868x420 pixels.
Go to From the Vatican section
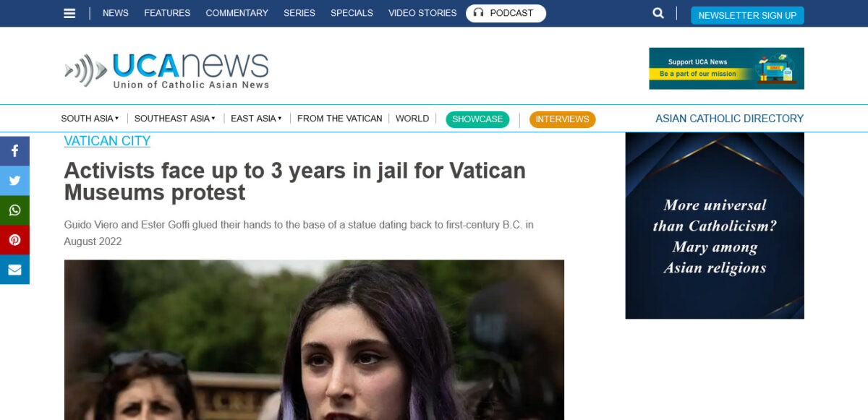pos(339,119)
